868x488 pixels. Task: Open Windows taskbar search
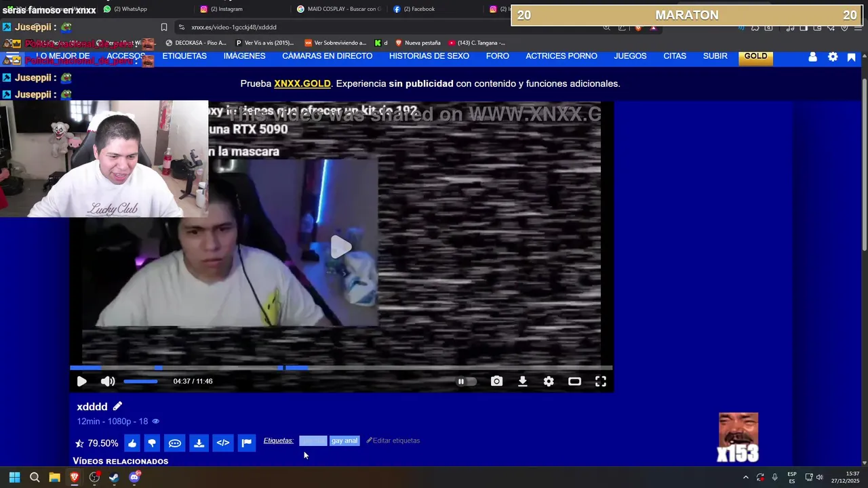35,477
